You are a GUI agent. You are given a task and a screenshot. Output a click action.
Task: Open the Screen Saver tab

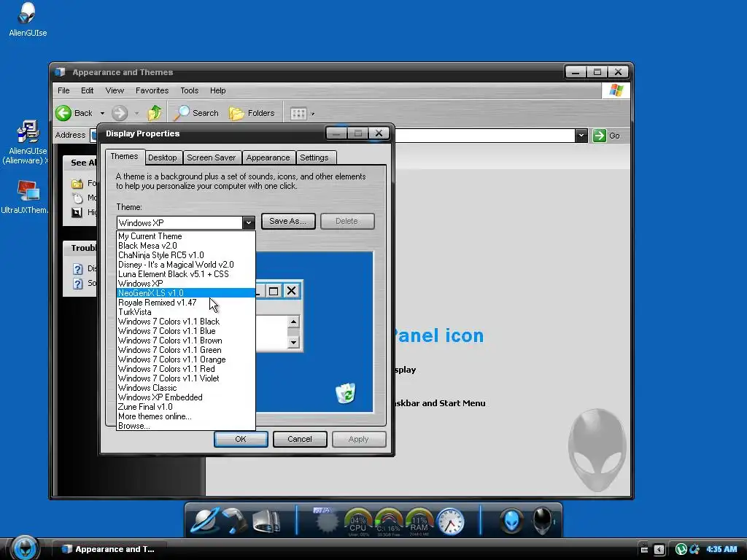click(211, 157)
